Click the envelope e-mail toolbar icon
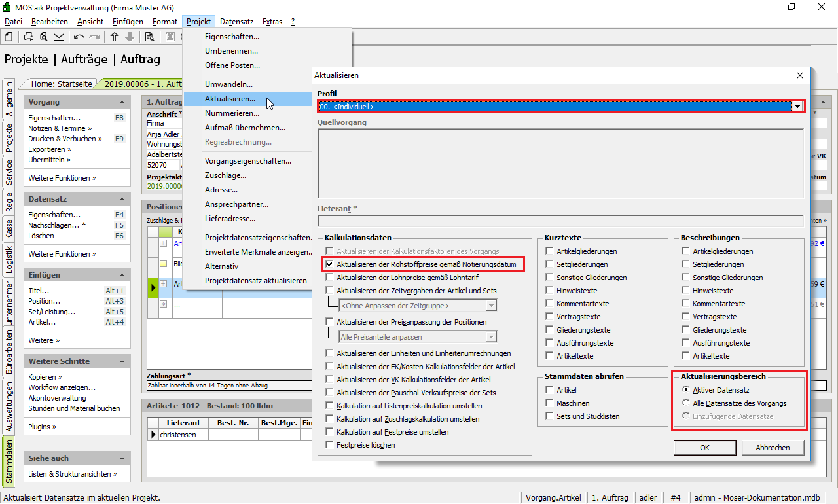 point(59,37)
